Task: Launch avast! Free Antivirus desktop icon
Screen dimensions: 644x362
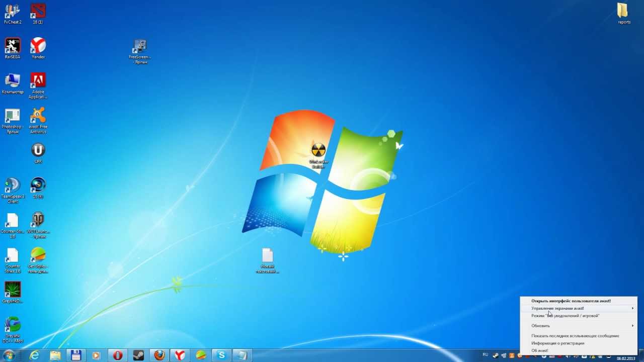Action: coord(38,121)
